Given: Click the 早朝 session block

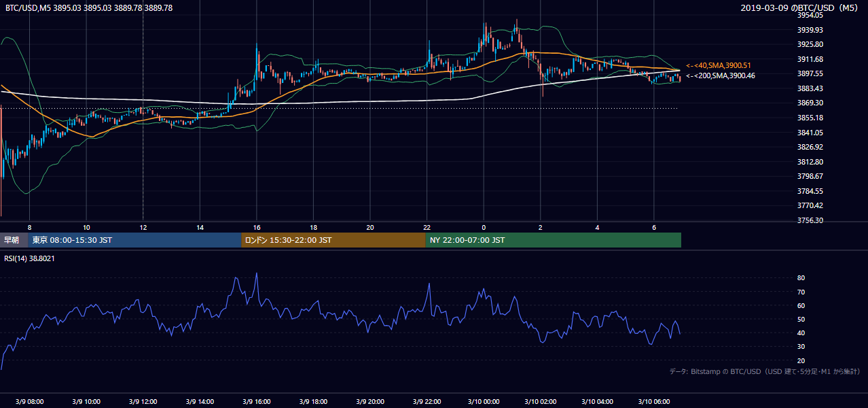Looking at the screenshot, I should click(14, 240).
